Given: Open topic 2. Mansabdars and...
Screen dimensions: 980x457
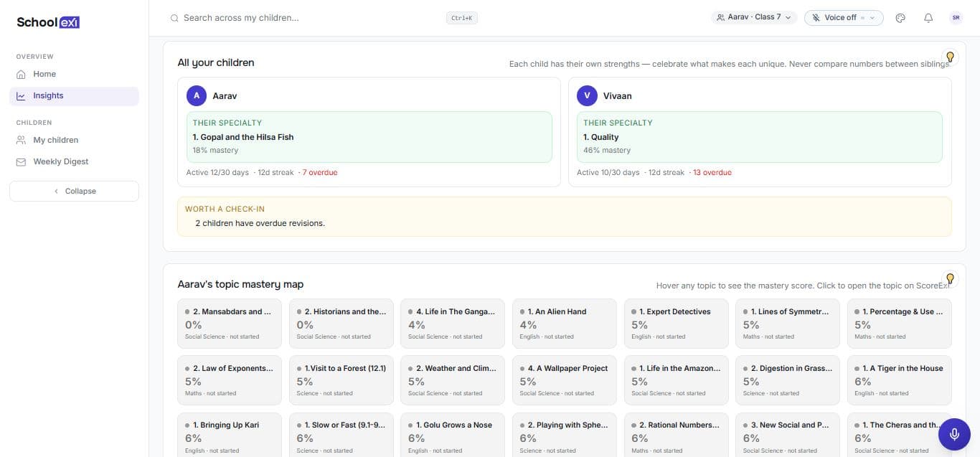Looking at the screenshot, I should pyautogui.click(x=230, y=323).
